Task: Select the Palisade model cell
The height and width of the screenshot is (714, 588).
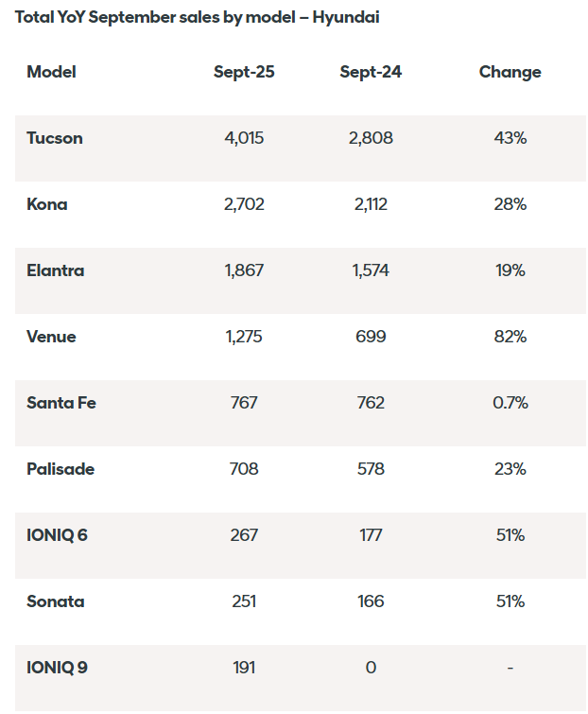Action: click(61, 469)
